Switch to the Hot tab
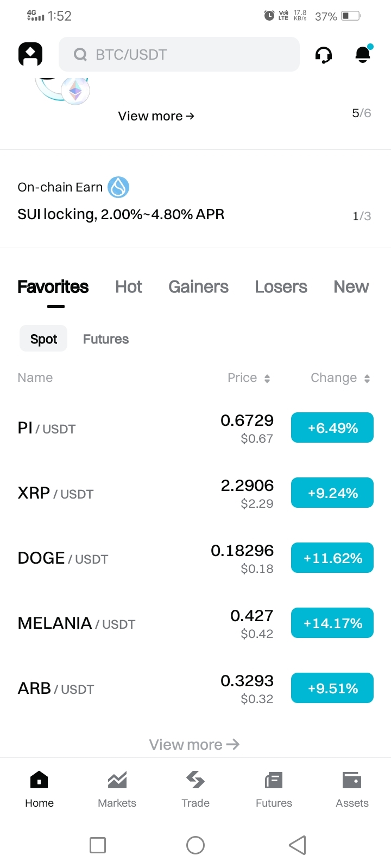 129,286
